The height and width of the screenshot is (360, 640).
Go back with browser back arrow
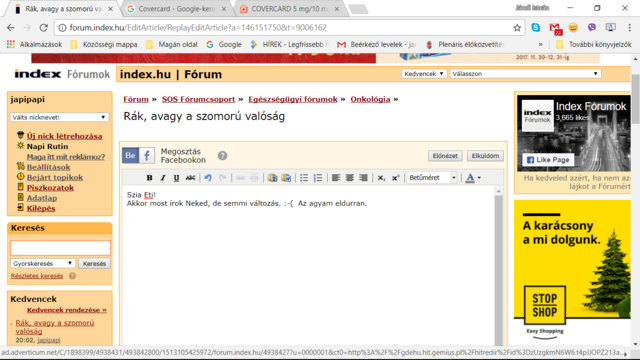click(x=11, y=28)
